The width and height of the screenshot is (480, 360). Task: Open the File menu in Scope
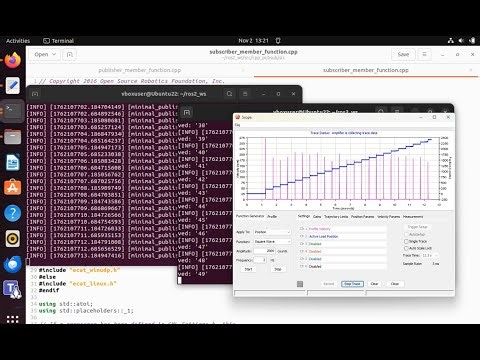tap(237, 125)
